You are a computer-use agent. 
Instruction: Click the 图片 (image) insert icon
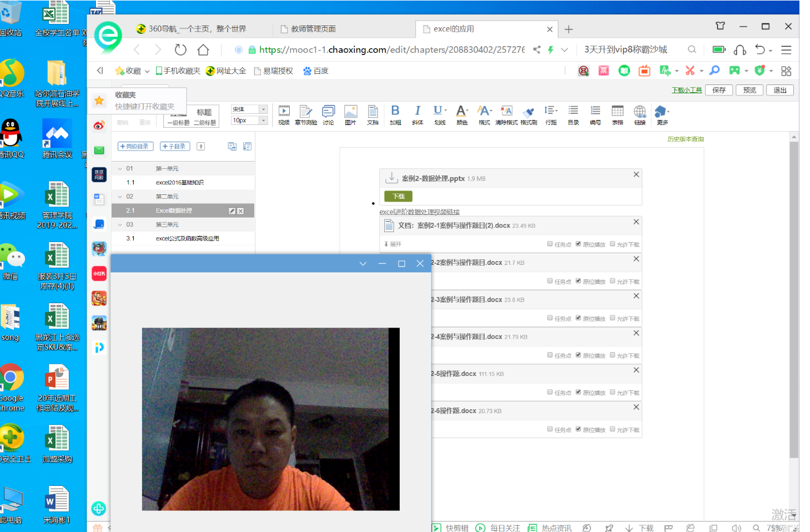(x=350, y=114)
